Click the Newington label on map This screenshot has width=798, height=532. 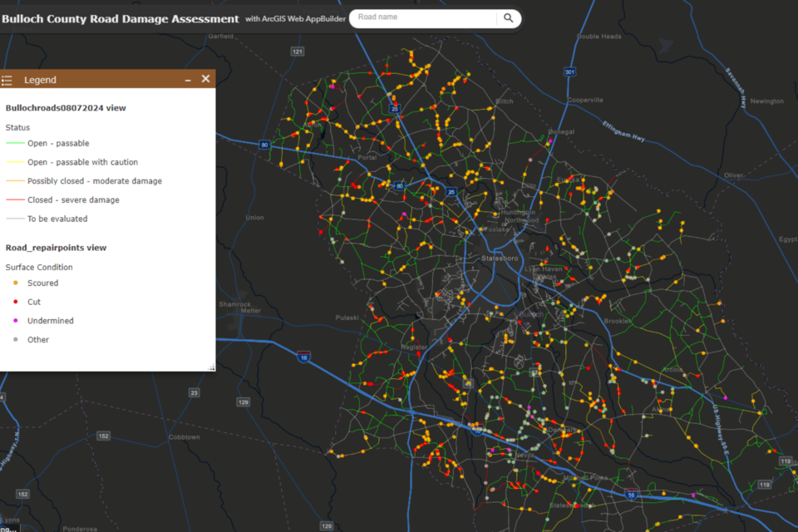click(767, 101)
